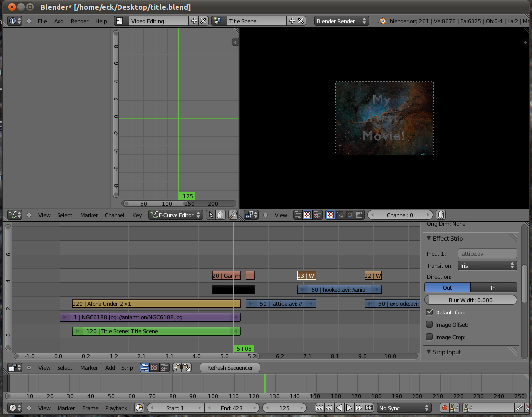Play the animation in reverse

[339, 408]
